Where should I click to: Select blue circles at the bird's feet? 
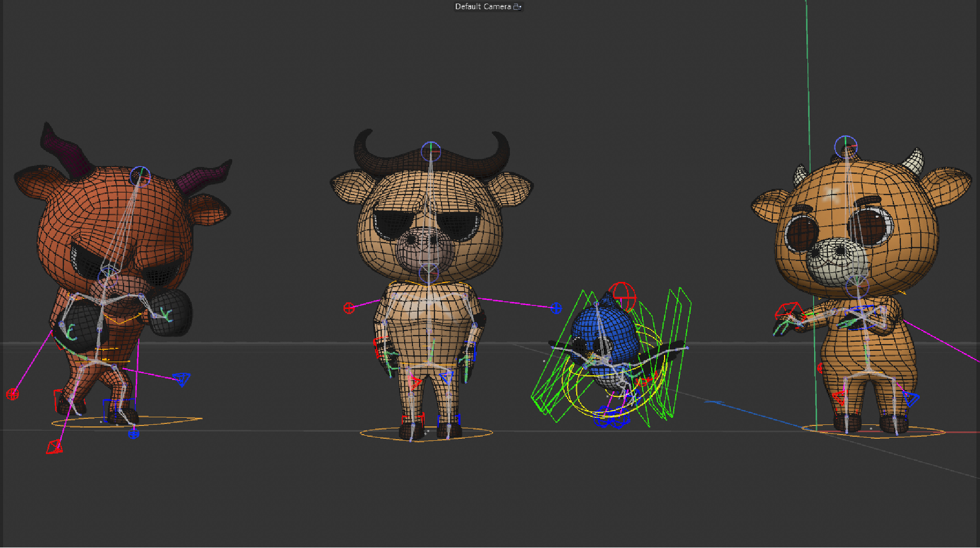tap(612, 417)
